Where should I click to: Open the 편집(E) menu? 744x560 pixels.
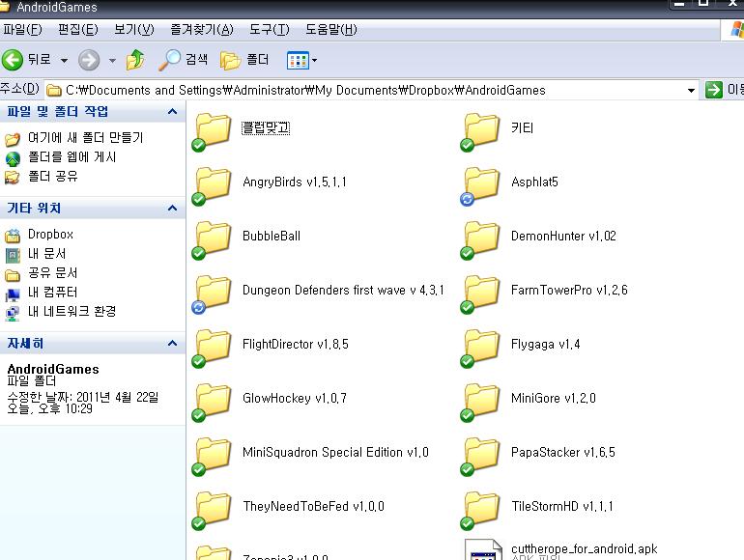[x=78, y=30]
